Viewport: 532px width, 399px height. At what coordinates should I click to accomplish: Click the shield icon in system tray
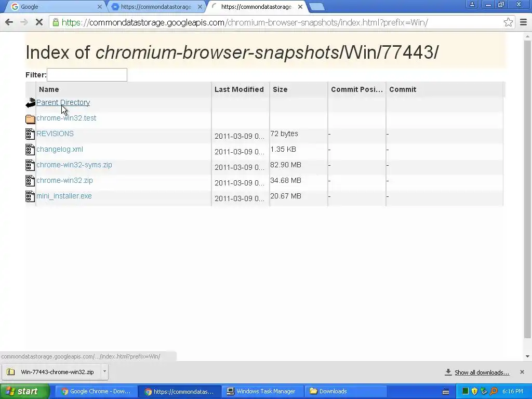(474, 391)
